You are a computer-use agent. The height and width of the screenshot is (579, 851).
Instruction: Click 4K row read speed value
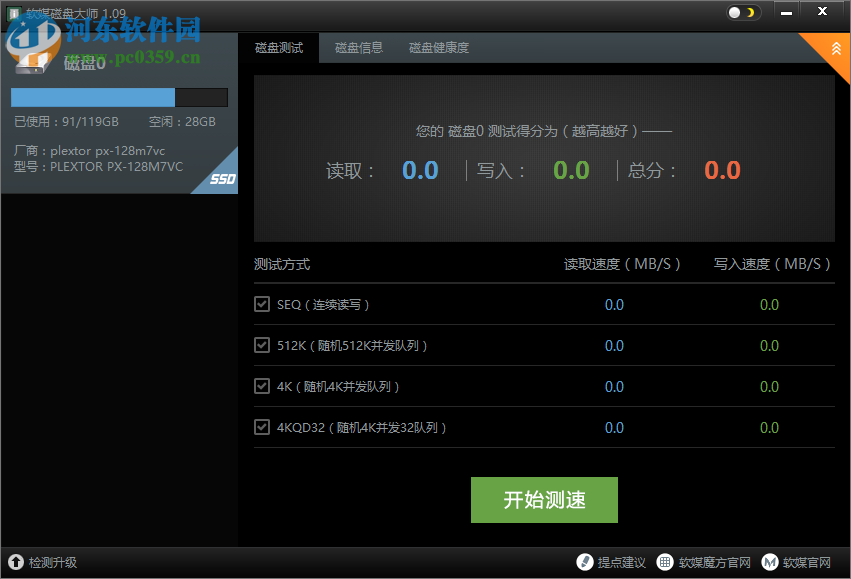[x=614, y=387]
